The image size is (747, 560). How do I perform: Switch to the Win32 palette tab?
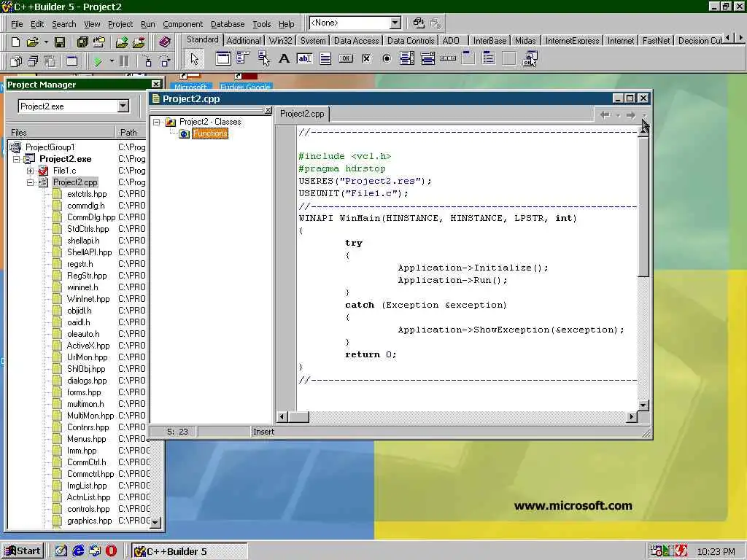click(x=280, y=41)
